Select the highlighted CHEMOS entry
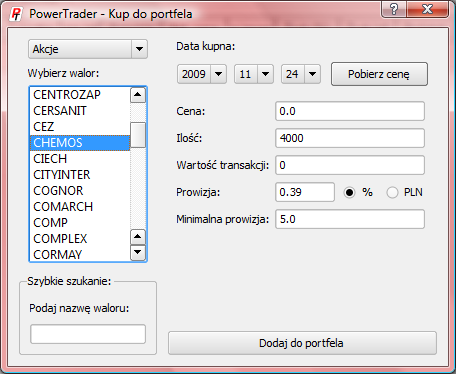The width and height of the screenshot is (456, 374). (x=80, y=143)
